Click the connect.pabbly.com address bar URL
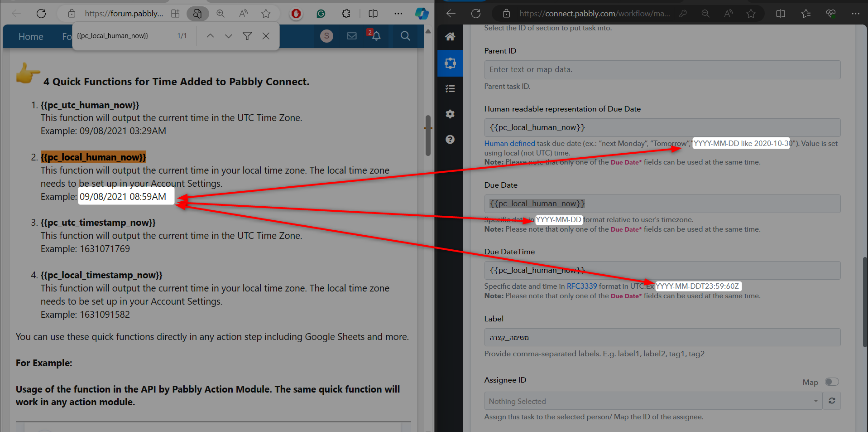868x432 pixels. pyautogui.click(x=595, y=14)
